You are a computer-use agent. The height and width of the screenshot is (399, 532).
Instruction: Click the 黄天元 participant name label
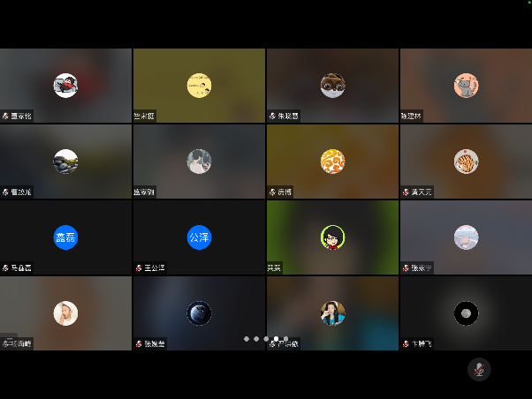[x=422, y=192]
